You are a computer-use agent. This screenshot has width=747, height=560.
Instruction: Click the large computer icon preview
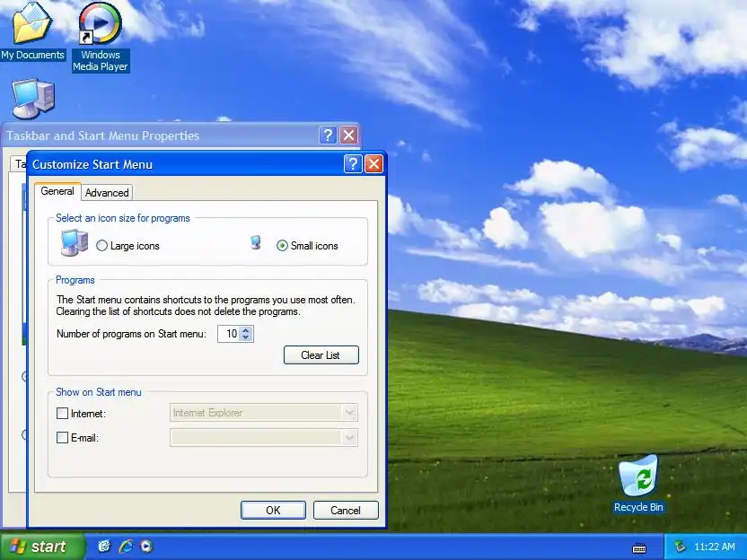tap(75, 242)
